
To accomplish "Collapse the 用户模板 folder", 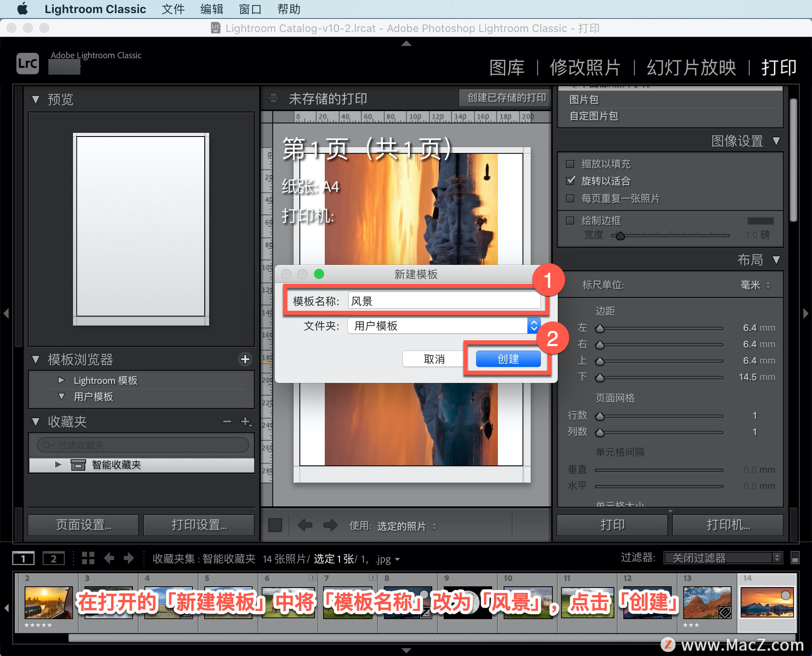I will (61, 396).
